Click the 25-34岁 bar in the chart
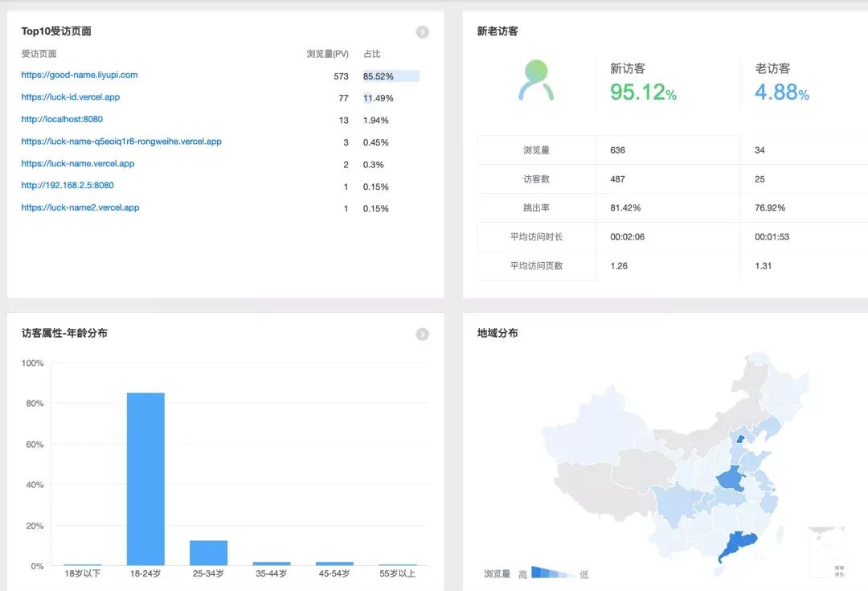 208,552
